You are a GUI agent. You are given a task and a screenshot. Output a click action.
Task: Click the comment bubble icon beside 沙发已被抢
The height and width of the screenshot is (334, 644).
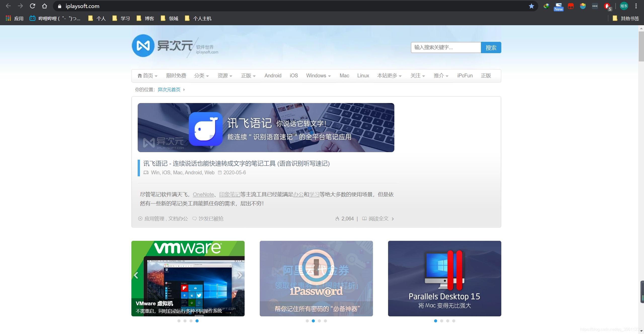click(x=194, y=219)
